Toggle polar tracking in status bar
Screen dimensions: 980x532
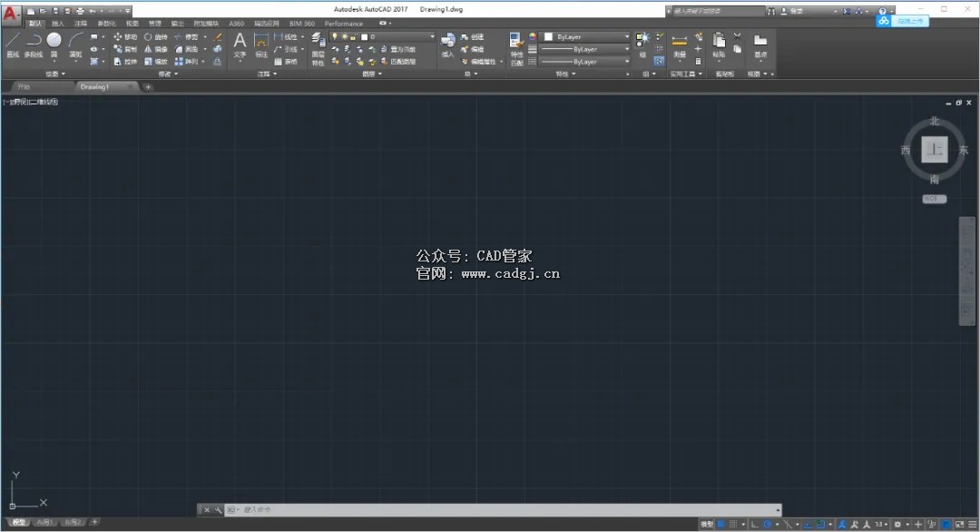tap(768, 525)
